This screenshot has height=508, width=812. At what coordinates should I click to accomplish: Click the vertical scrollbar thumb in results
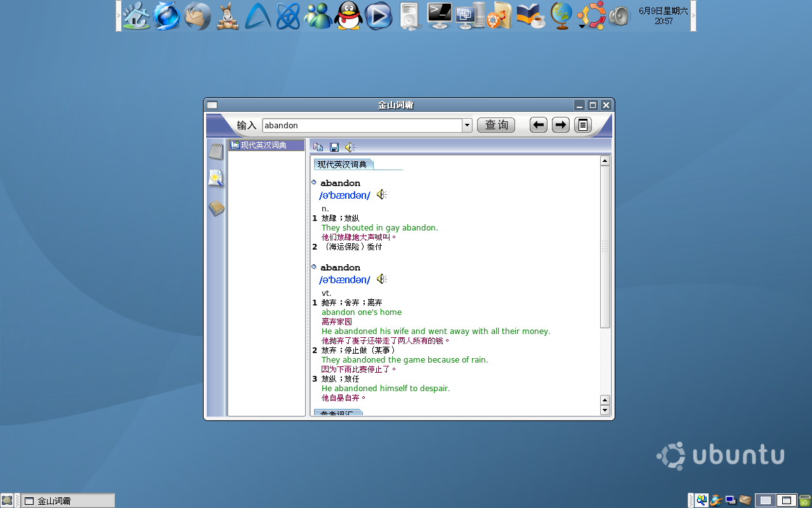605,247
